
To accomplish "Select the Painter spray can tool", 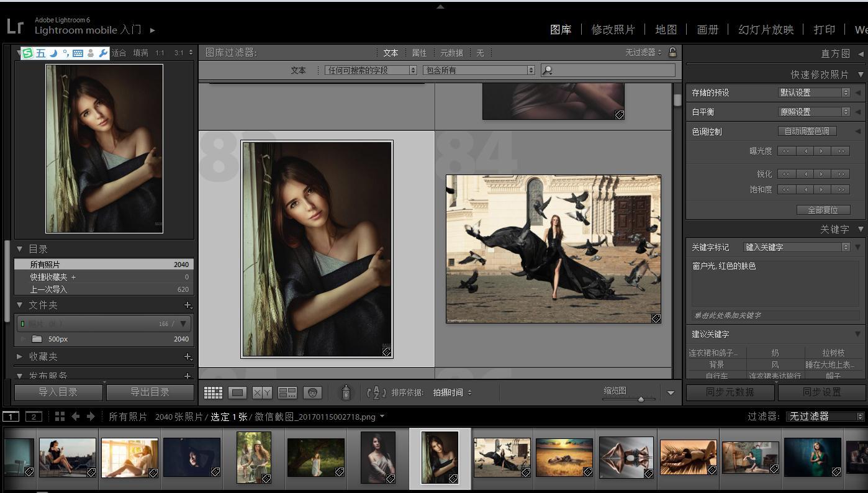I will (x=346, y=392).
